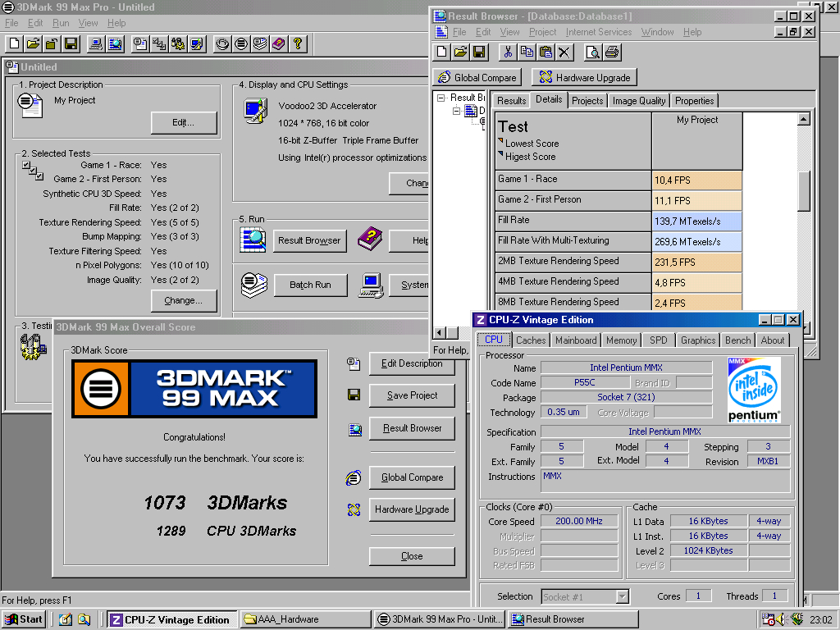Open the Bench tab in CPU-Z

[737, 340]
